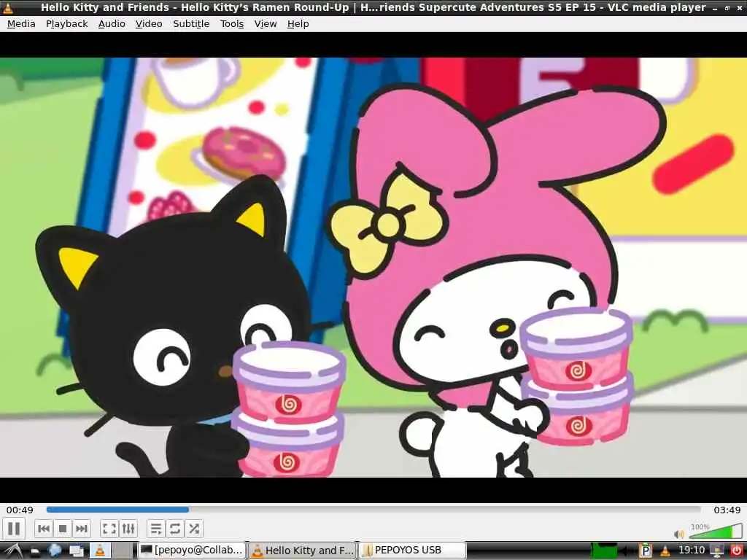Toggle random shuffle playback
Viewport: 747px width, 560px height.
click(x=194, y=529)
